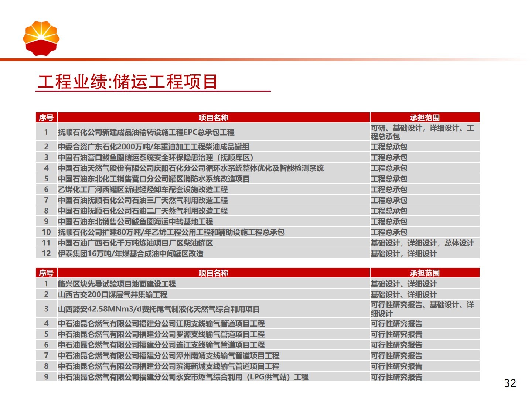532x399 pixels.
Task: Click 福建分公司罗源支线输气管道项目工程
Action: click(x=161, y=334)
